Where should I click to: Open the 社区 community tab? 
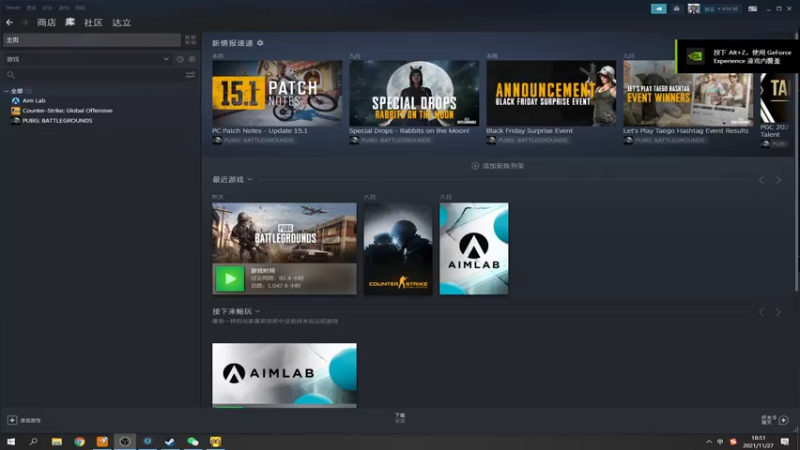[x=93, y=22]
